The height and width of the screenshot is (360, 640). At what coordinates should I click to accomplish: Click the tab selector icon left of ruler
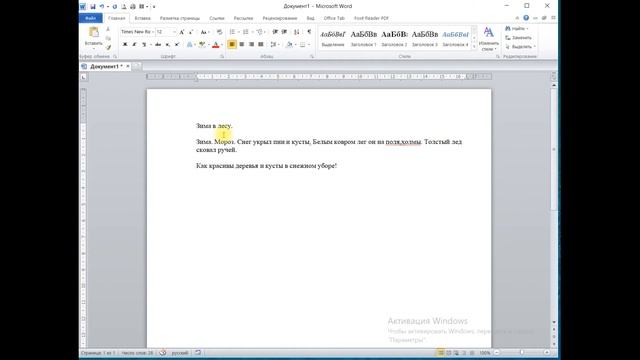tap(84, 77)
